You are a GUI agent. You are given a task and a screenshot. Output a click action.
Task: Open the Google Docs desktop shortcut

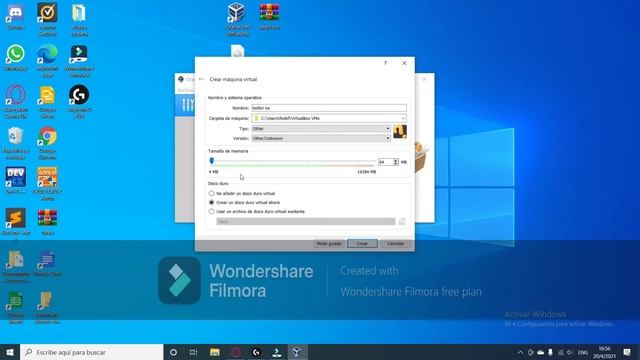pyautogui.click(x=47, y=263)
